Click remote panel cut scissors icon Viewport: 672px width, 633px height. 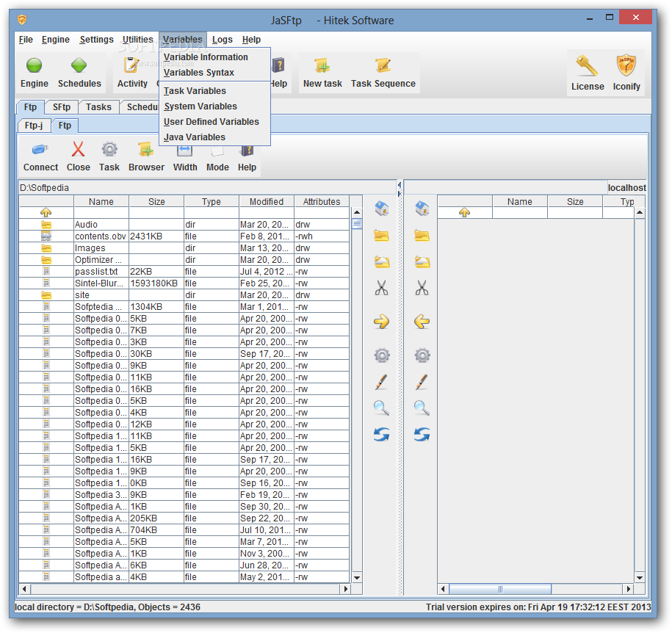pos(422,288)
